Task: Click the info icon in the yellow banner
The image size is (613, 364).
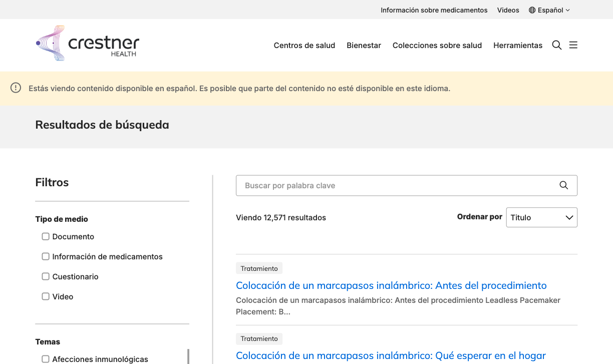Action: click(16, 88)
